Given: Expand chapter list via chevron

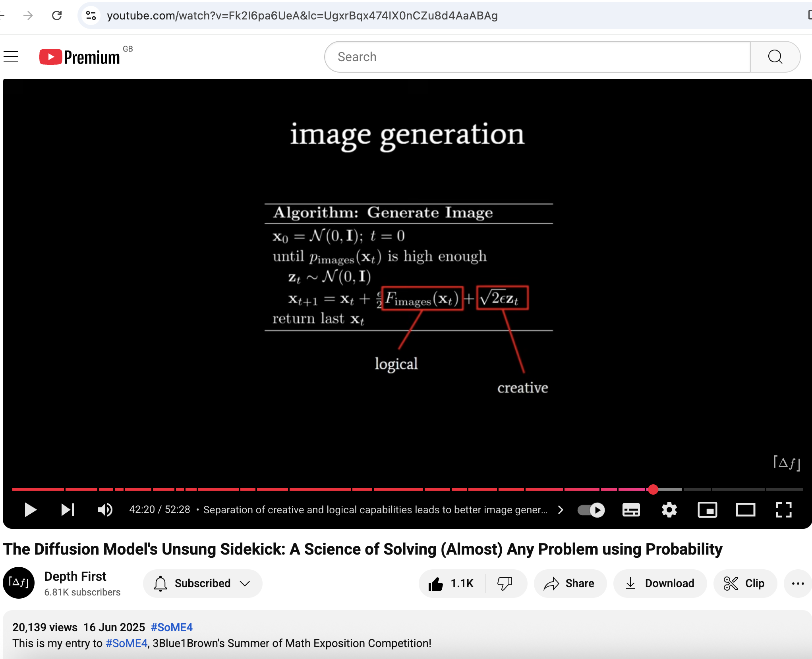Looking at the screenshot, I should pyautogui.click(x=561, y=510).
